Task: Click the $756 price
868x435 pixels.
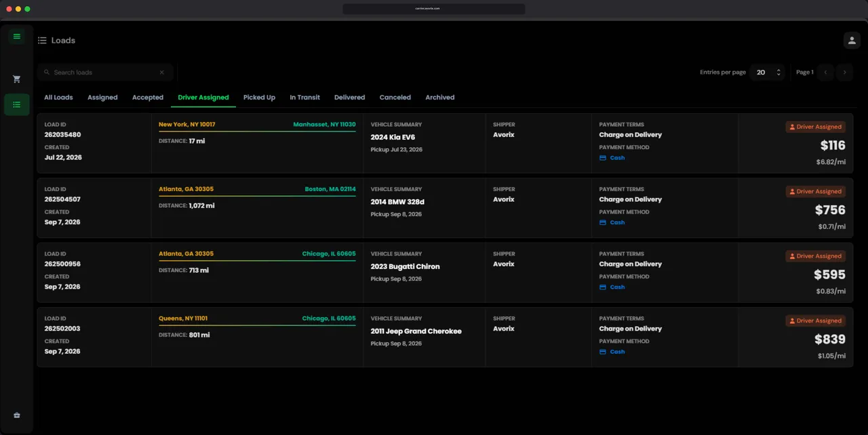Action: [x=830, y=210]
